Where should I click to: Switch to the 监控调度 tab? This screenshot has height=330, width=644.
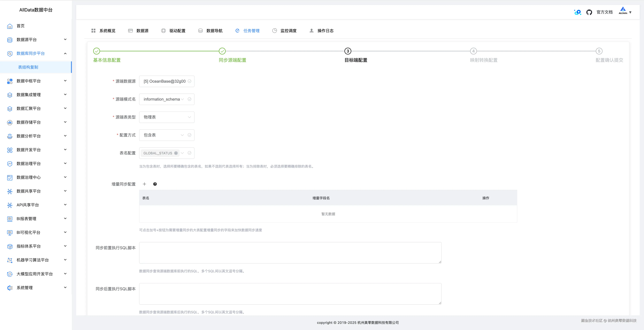(x=288, y=31)
